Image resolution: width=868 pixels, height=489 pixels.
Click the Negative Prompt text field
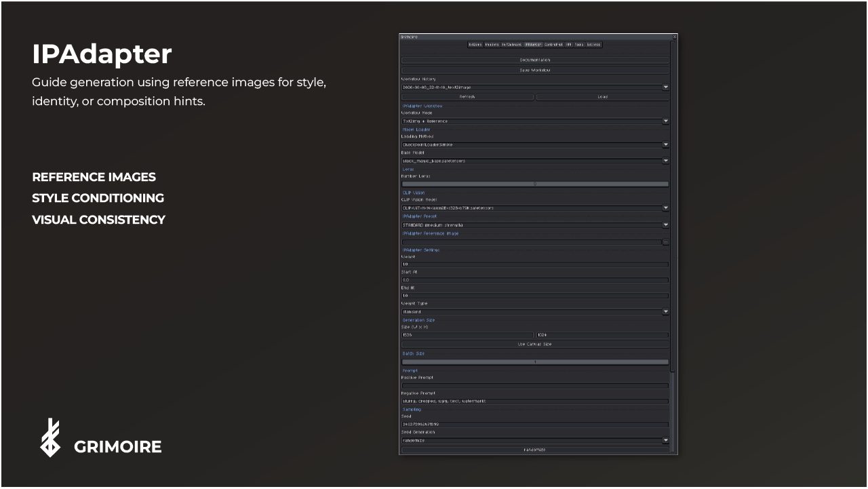535,402
